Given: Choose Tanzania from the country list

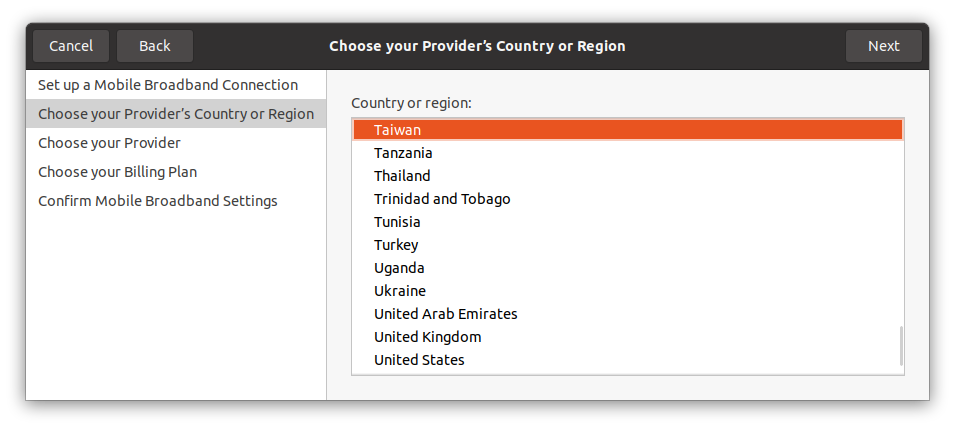Looking at the screenshot, I should 403,153.
